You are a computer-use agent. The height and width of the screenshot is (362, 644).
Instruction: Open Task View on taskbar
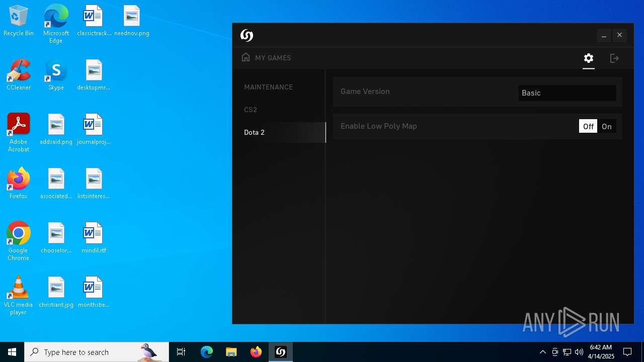point(181,352)
